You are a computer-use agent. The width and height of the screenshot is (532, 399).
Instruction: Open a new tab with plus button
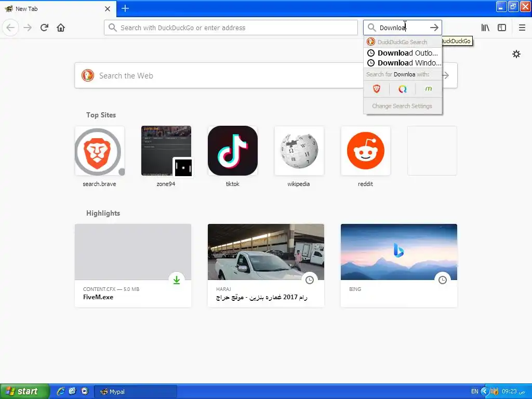125,8
